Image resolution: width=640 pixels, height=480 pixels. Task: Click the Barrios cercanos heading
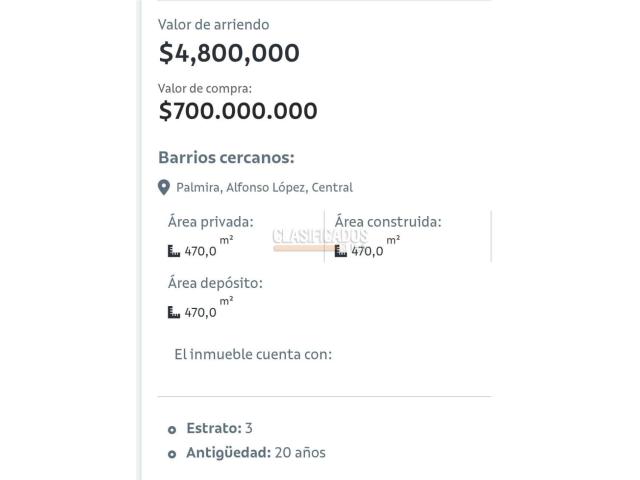[x=227, y=157]
